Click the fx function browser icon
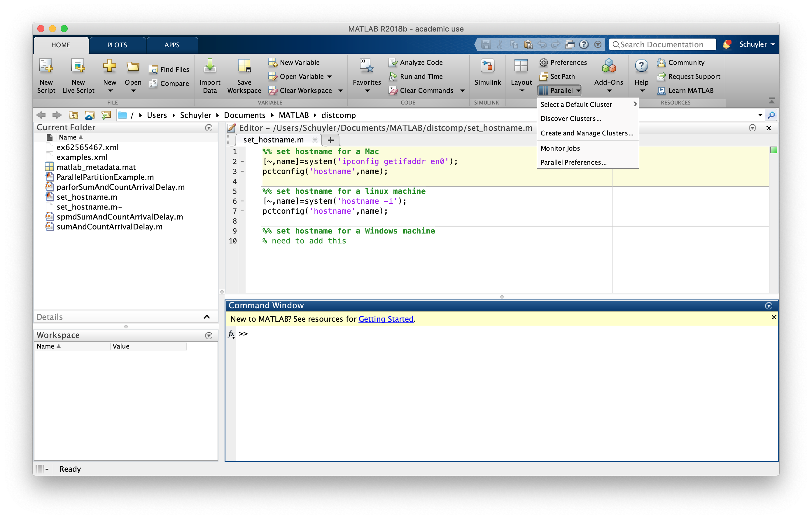 [x=231, y=334]
